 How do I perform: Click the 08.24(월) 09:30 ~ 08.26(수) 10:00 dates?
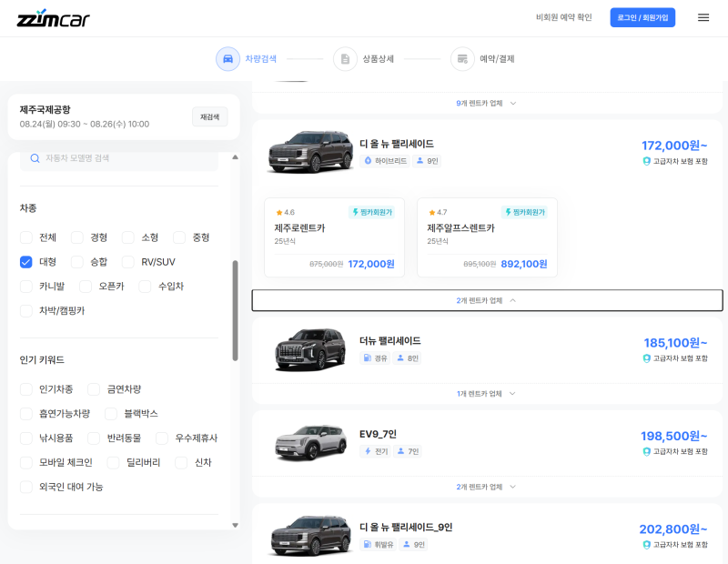point(85,124)
